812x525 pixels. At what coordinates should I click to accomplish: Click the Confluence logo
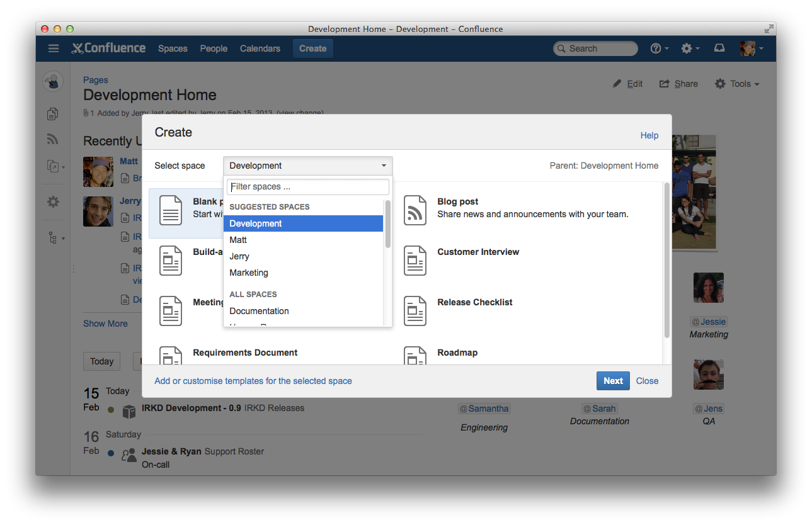(x=108, y=48)
